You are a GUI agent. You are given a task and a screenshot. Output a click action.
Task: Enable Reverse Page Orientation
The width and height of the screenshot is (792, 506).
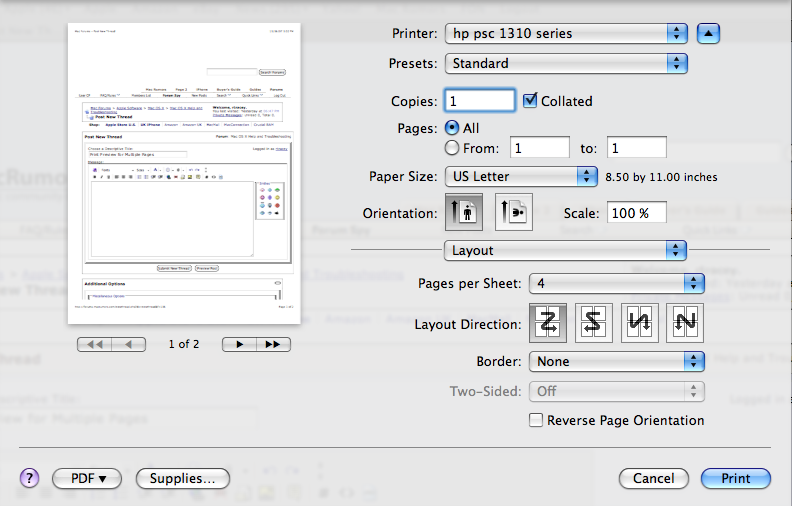(536, 420)
